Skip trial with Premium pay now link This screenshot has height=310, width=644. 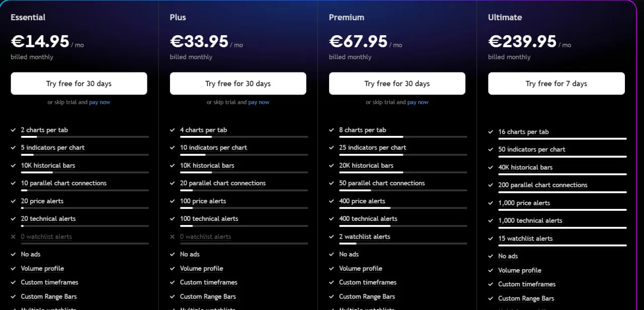pyautogui.click(x=418, y=102)
